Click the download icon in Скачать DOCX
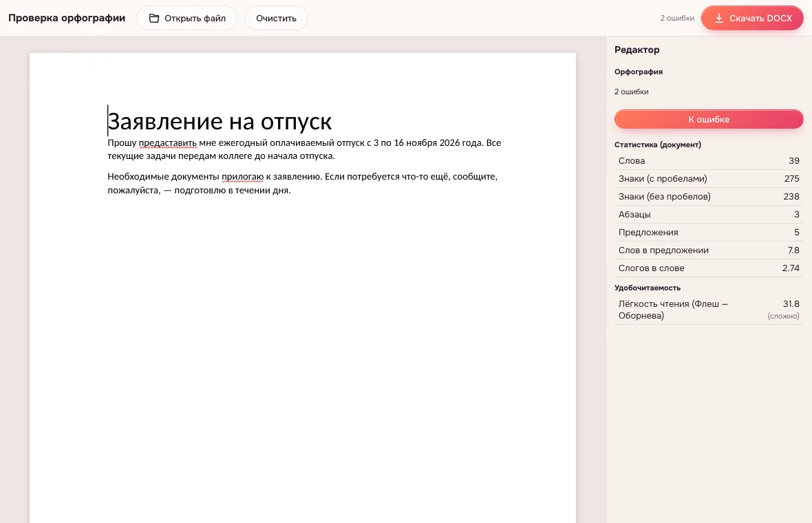This screenshot has width=812, height=523. (x=719, y=18)
